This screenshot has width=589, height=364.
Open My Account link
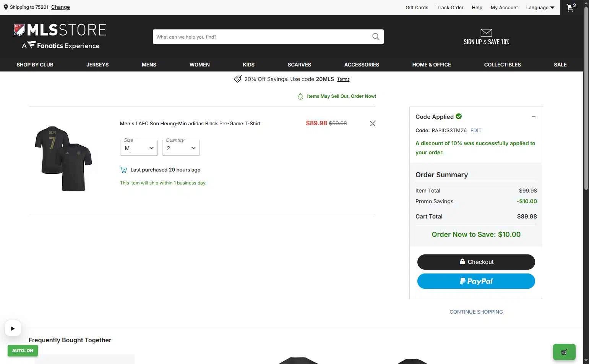(x=504, y=8)
